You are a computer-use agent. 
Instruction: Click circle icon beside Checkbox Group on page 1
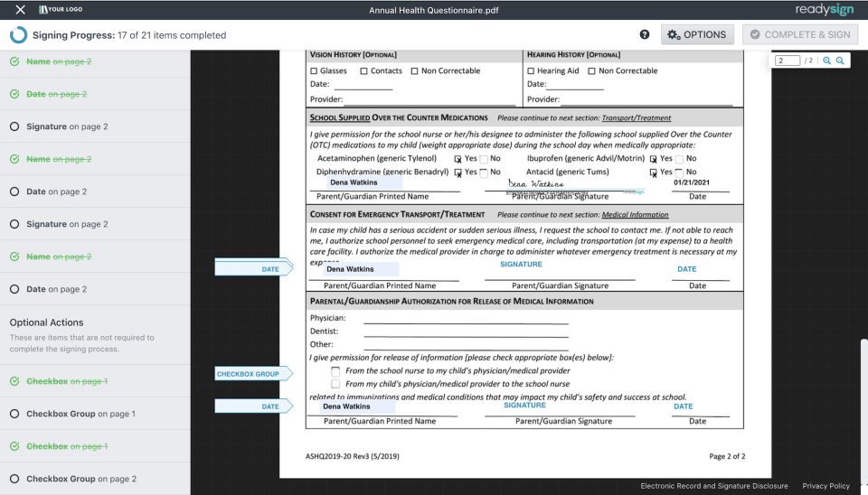click(x=14, y=414)
